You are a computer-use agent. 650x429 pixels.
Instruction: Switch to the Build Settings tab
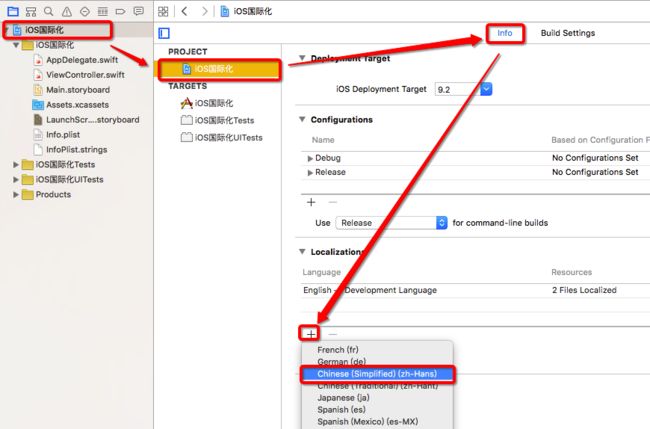(568, 33)
